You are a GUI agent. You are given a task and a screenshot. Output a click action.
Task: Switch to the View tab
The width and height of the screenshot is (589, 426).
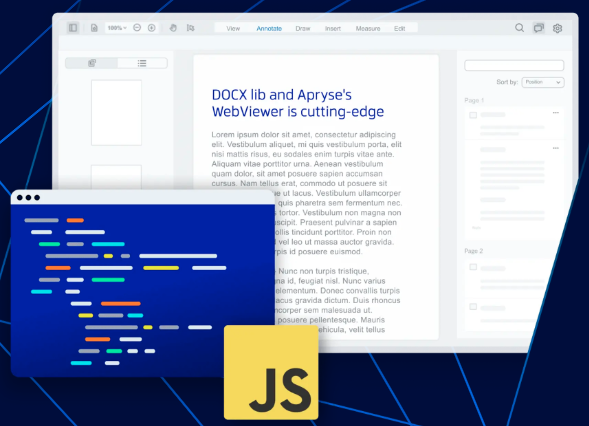click(233, 29)
